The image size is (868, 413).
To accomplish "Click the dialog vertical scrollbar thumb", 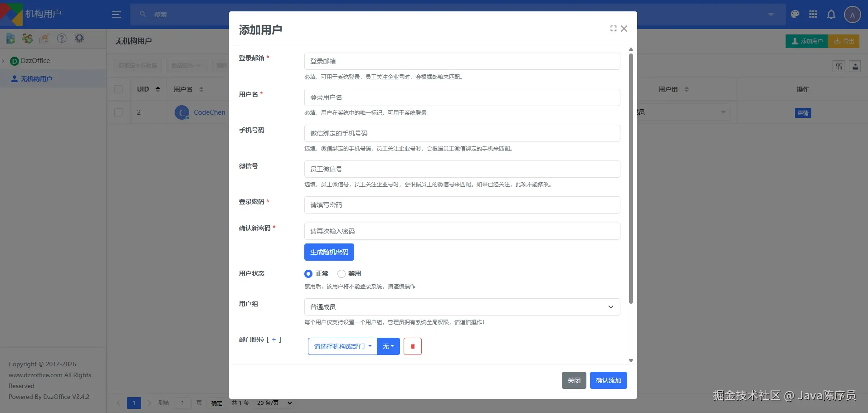I will (x=631, y=179).
